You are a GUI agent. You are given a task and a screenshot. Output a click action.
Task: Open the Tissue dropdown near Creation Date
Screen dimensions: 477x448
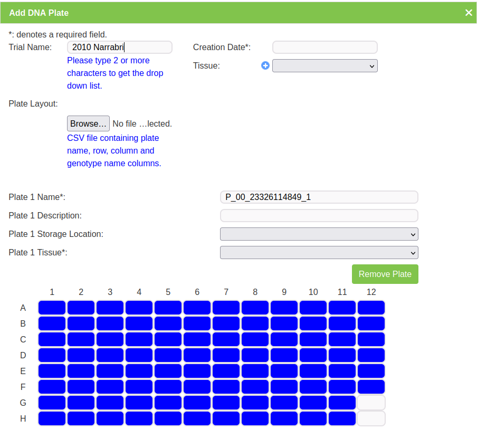pos(325,65)
